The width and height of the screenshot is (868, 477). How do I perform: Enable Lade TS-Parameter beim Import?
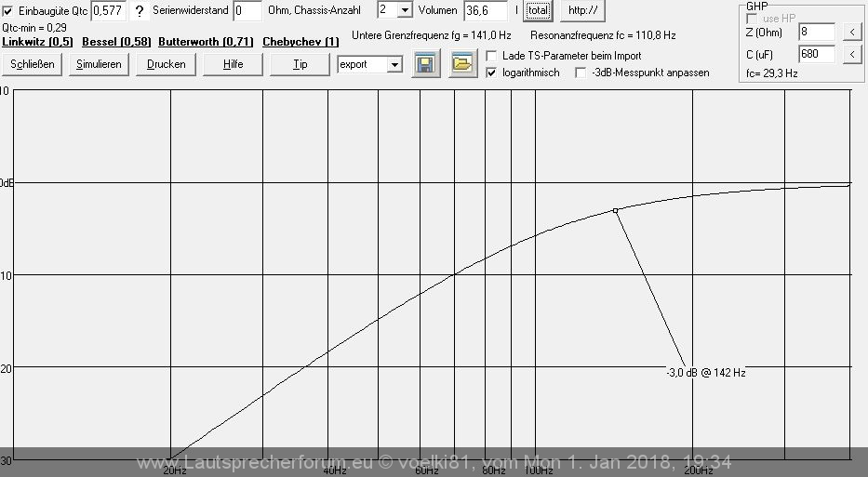pos(492,56)
